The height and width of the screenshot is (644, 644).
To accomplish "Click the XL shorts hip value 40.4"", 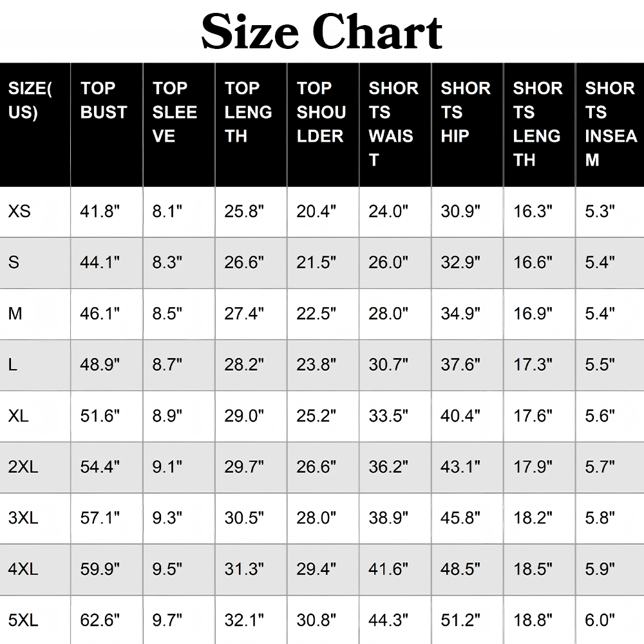I will (x=460, y=415).
